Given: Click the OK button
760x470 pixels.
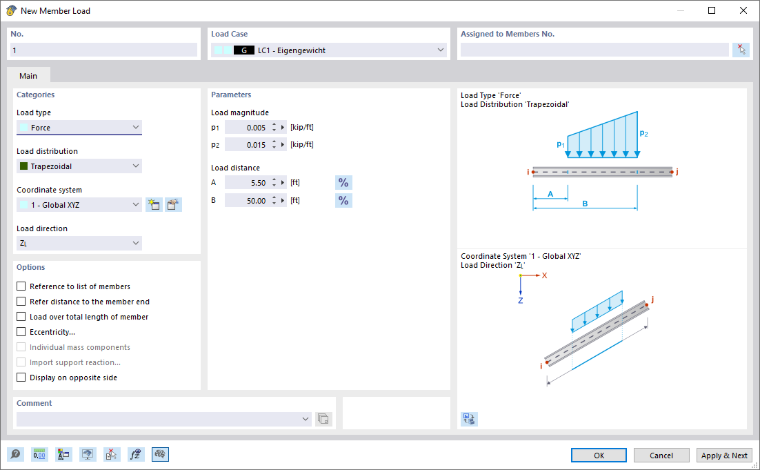Looking at the screenshot, I should pyautogui.click(x=599, y=455).
